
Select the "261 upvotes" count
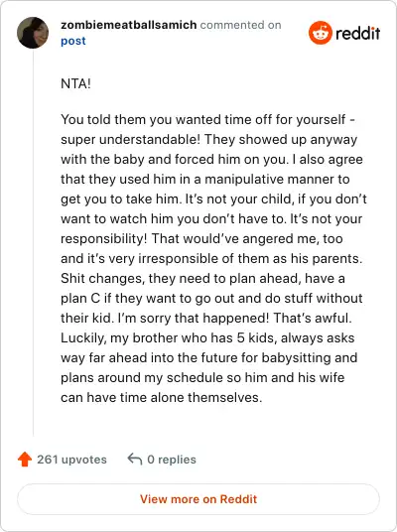pyautogui.click(x=71, y=460)
